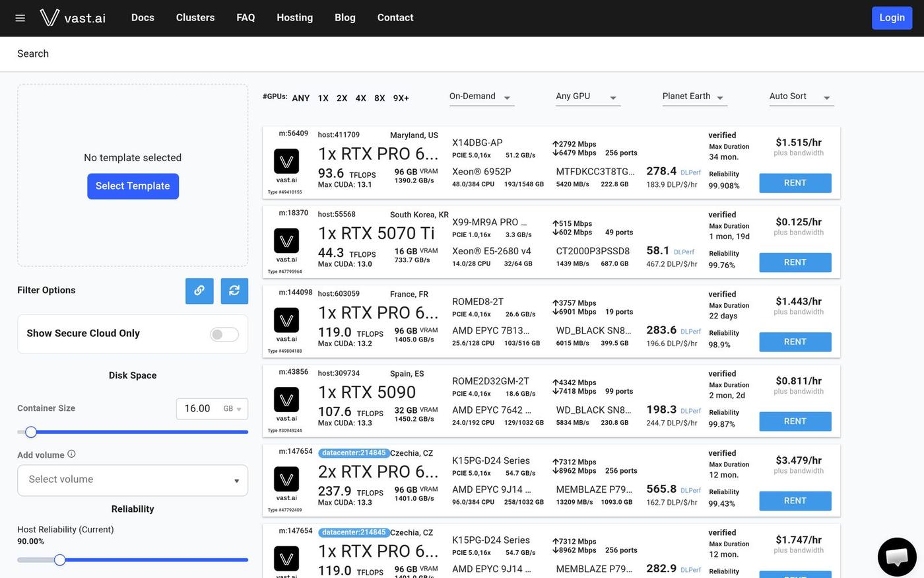Viewport: 924px width, 578px height.
Task: Click the vast.ai logo on South Korea listing
Action: pyautogui.click(x=286, y=241)
